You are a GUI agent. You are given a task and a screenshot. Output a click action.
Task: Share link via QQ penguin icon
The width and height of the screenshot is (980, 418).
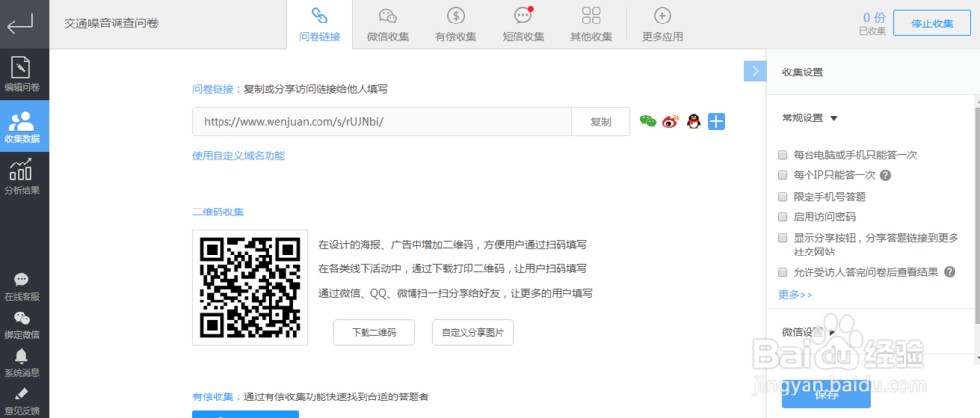[693, 121]
